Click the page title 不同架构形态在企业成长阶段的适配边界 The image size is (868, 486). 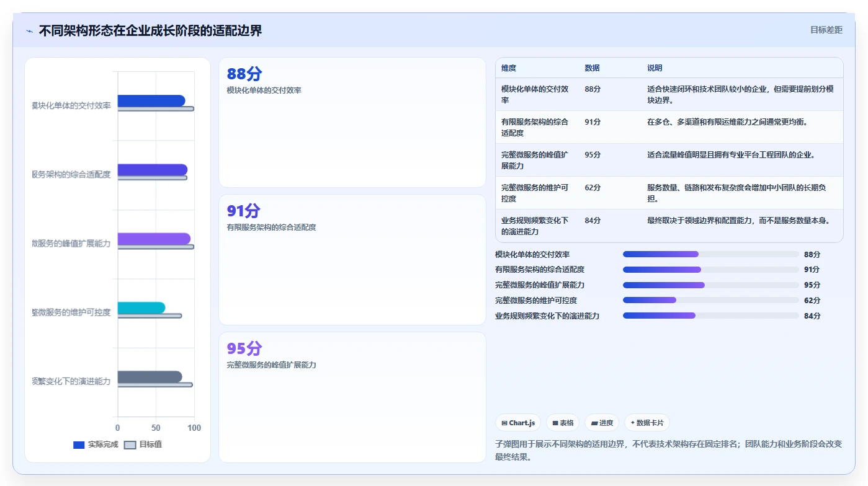150,30
